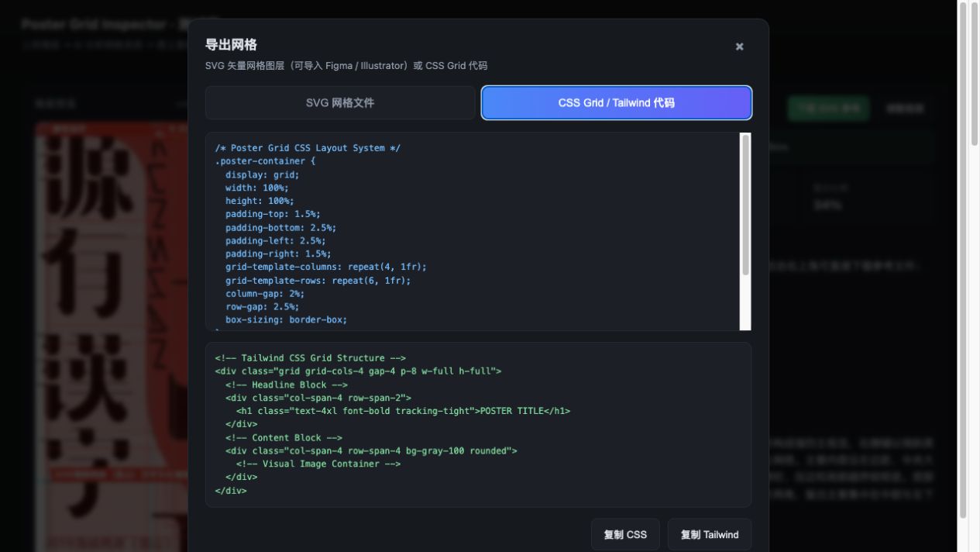Click the height: 100% line
Viewport: 980px width, 552px height.
(x=260, y=201)
